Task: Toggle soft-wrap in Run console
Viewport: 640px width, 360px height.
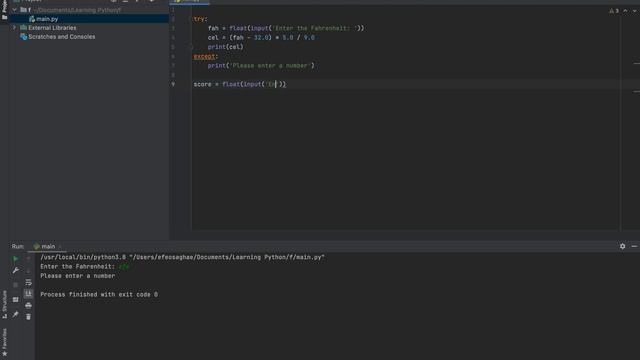Action: click(28, 282)
